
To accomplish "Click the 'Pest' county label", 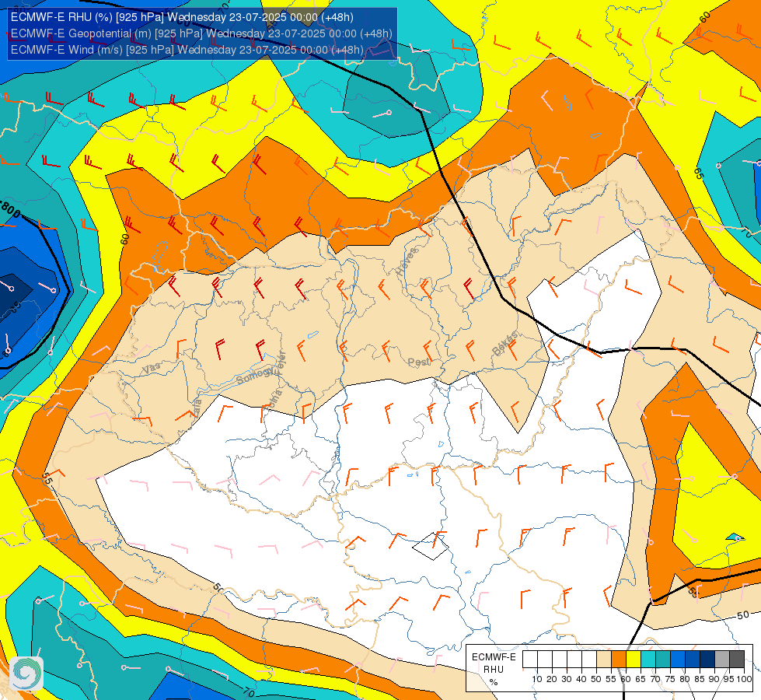I will click(418, 362).
